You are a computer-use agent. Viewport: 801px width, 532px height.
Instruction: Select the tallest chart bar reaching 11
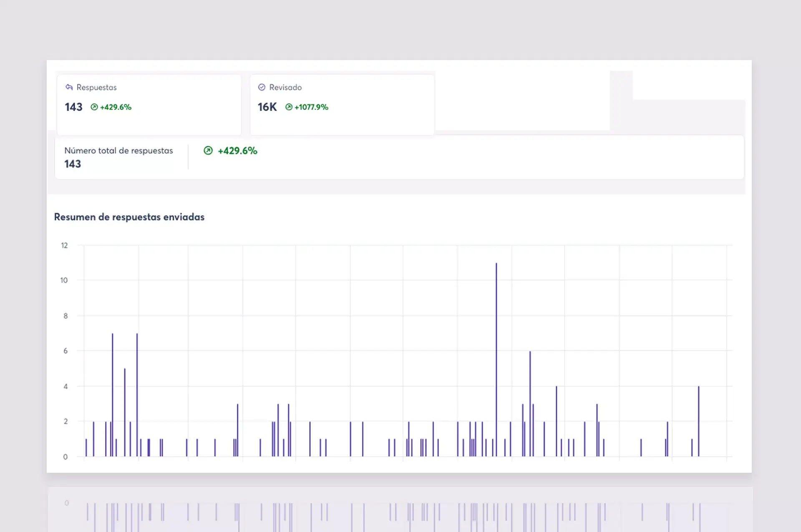[496, 359]
